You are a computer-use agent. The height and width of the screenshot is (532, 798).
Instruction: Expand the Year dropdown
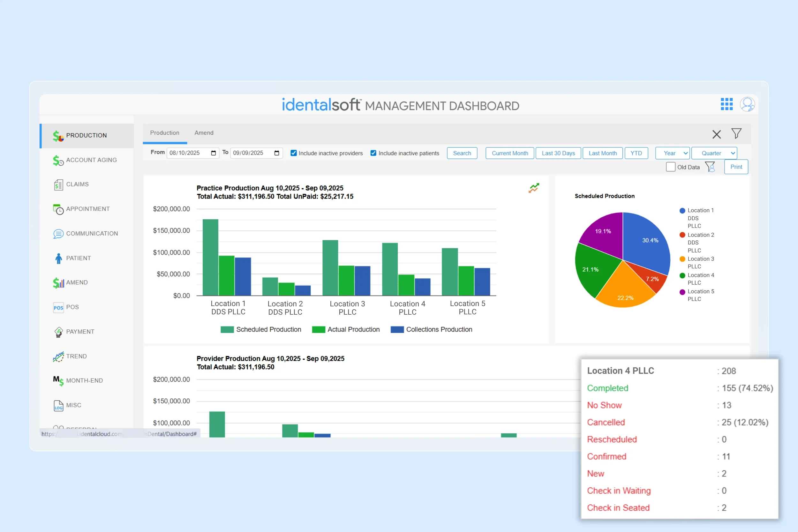[673, 153]
